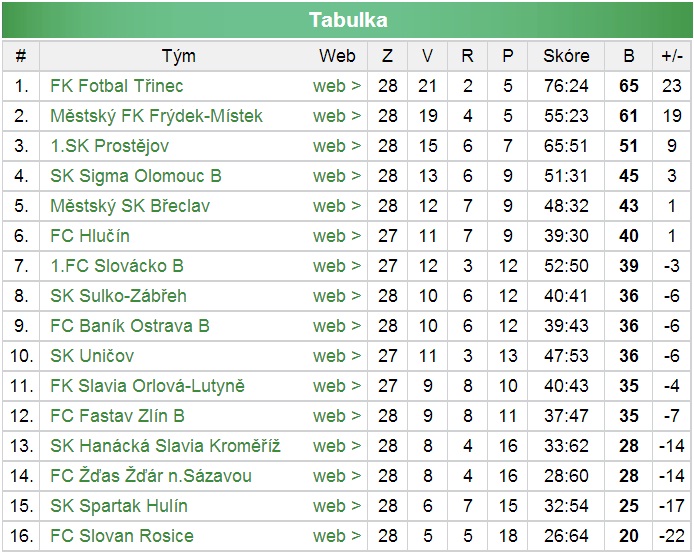Open FK Fotbal Třinec team link
The image size is (694, 554).
116,86
